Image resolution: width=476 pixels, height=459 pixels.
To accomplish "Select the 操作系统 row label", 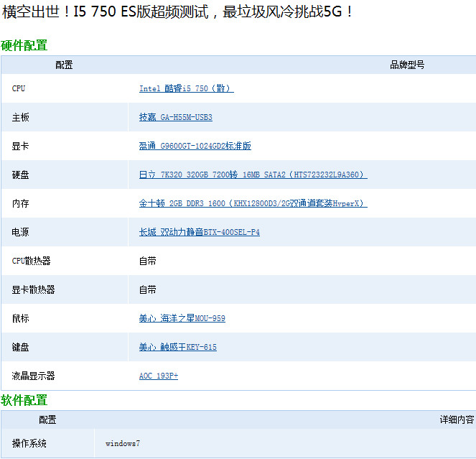I will [29, 443].
